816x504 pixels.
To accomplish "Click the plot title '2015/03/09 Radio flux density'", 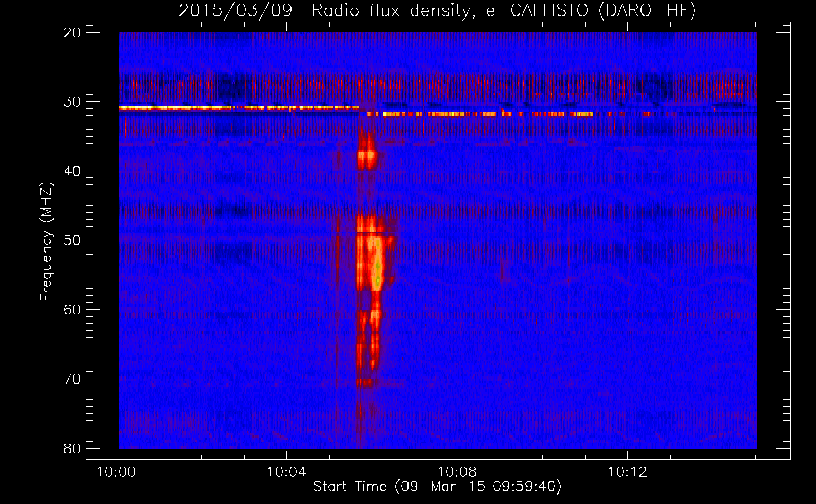I will coord(437,10).
